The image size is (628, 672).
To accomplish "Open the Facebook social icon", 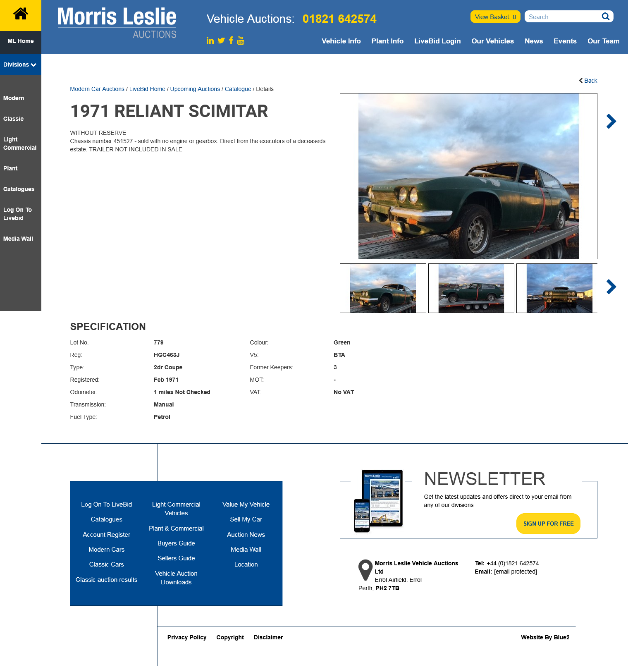I will [x=231, y=40].
